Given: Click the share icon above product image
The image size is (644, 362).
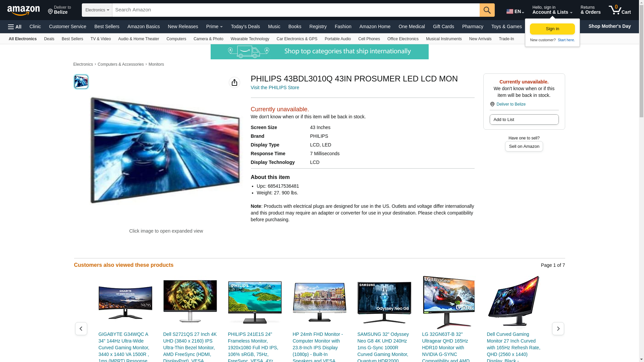Looking at the screenshot, I should pyautogui.click(x=234, y=82).
